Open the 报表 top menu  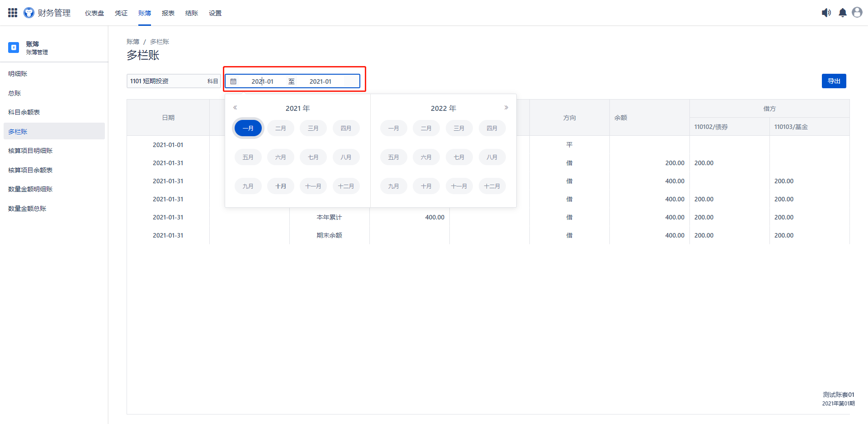click(x=168, y=13)
